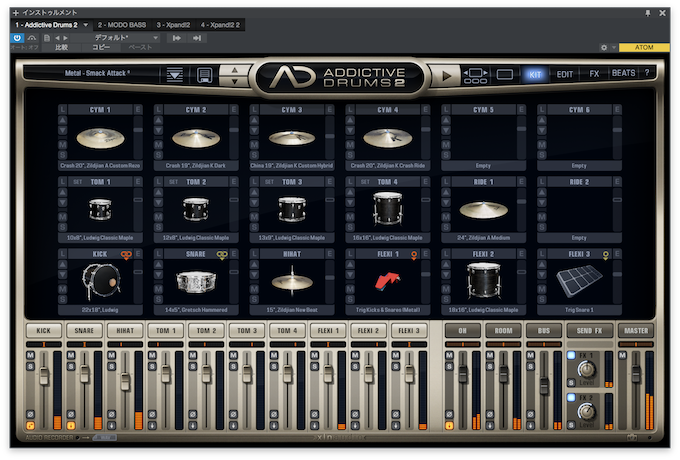Screen dimensions: 680x460
Task: Open the Addictive Drums 2 tab dropdown arrow
Action: (x=85, y=25)
